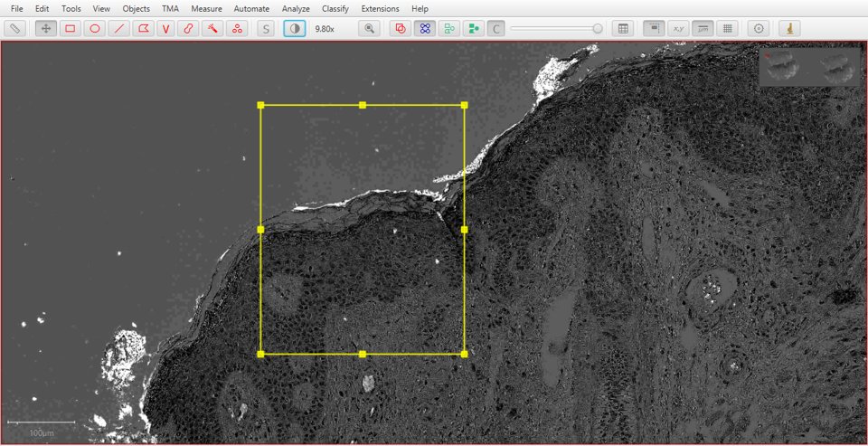Toggle show annotations button
Viewport: 868px width, 446px height.
coord(401,28)
